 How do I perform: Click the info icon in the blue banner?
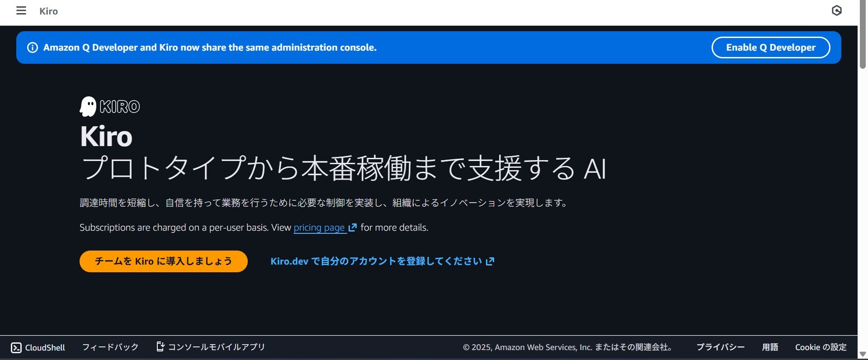coord(33,47)
